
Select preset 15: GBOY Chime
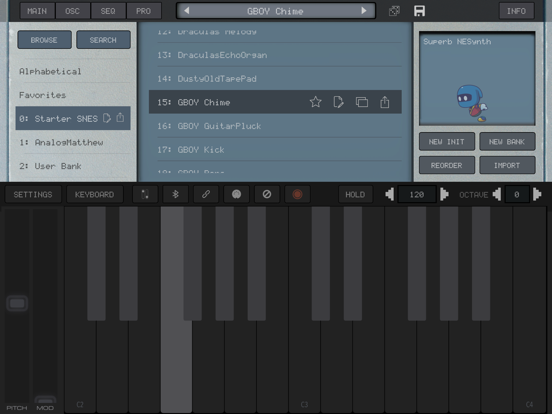(275, 102)
